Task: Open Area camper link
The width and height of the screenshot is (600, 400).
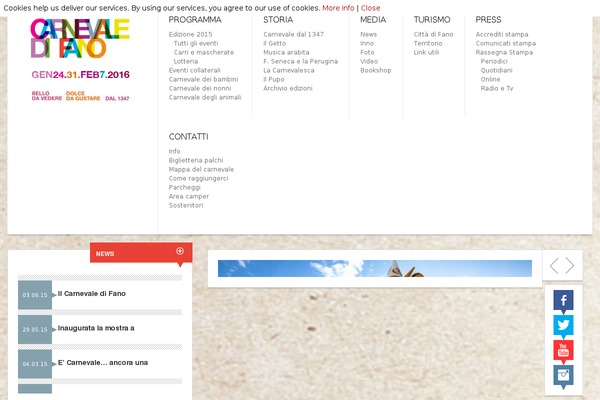Action: (x=189, y=196)
